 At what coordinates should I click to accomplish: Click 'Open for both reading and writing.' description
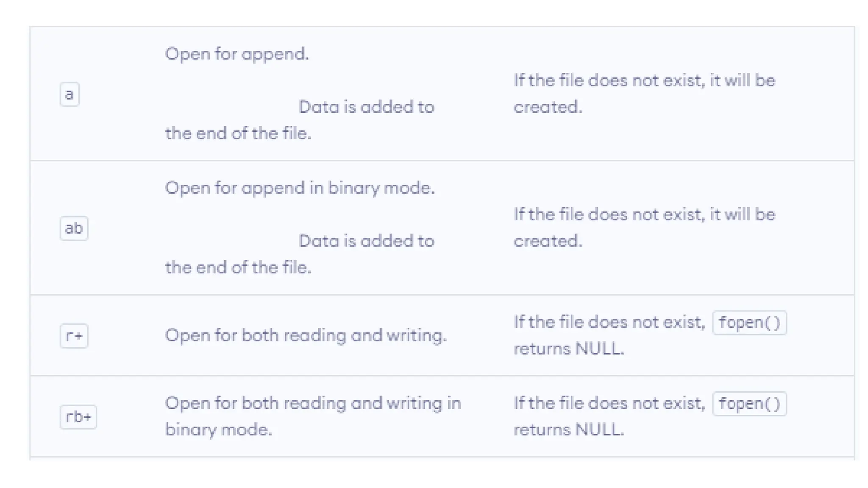coord(306,335)
